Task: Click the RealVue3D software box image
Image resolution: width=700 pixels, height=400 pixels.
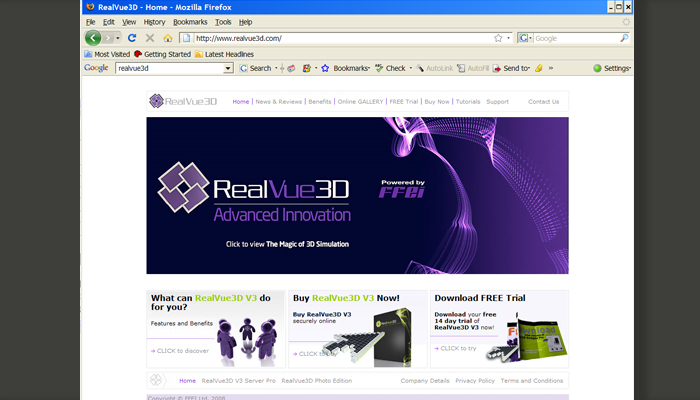Action: pos(393,337)
